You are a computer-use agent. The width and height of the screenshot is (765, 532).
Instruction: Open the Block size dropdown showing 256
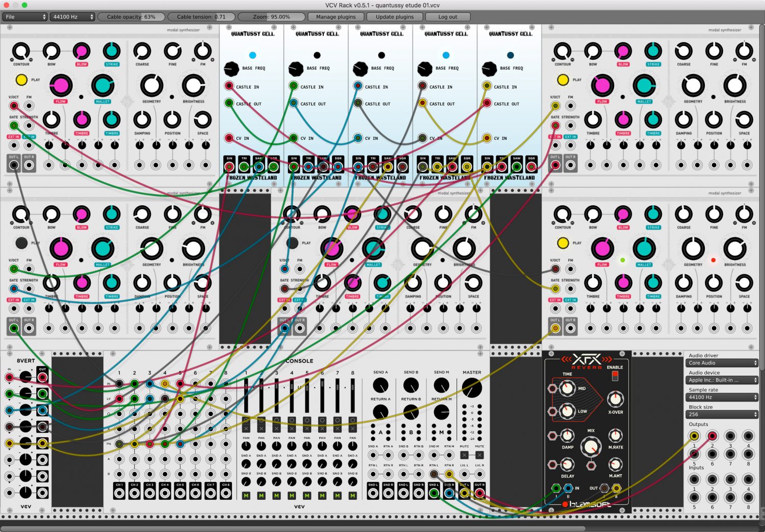[722, 414]
